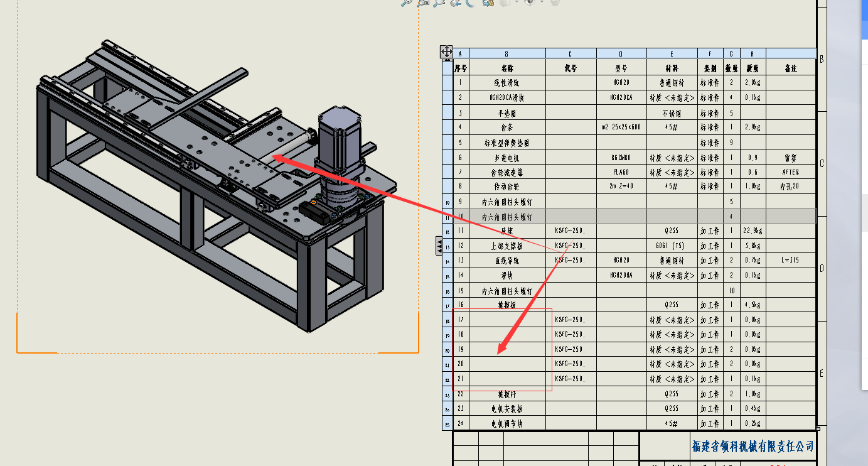Image resolution: width=868 pixels, height=466 pixels.
Task: Click the 6061 (T5) material cell
Action: [672, 246]
